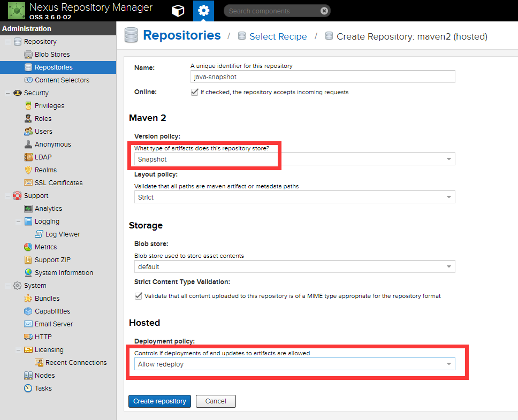This screenshot has width=518, height=420.
Task: Click the Cancel button
Action: (216, 401)
